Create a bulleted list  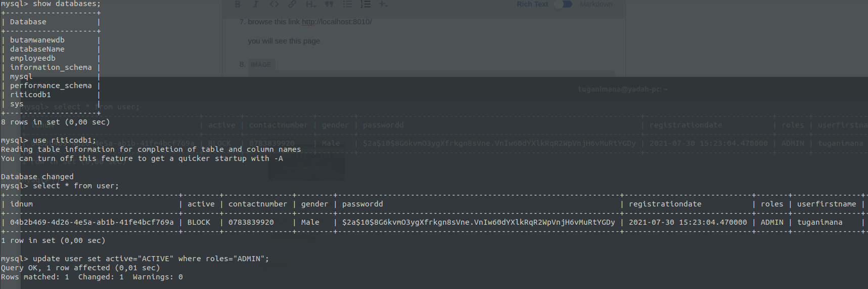[x=347, y=4]
